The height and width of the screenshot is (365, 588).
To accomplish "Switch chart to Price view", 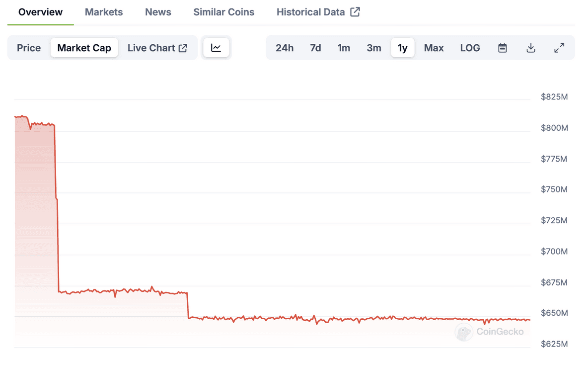I will click(x=29, y=48).
